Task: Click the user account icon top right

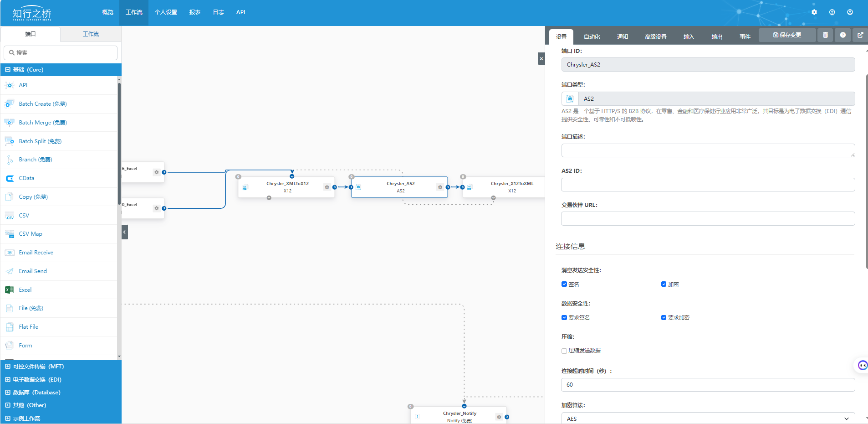Action: pyautogui.click(x=850, y=12)
